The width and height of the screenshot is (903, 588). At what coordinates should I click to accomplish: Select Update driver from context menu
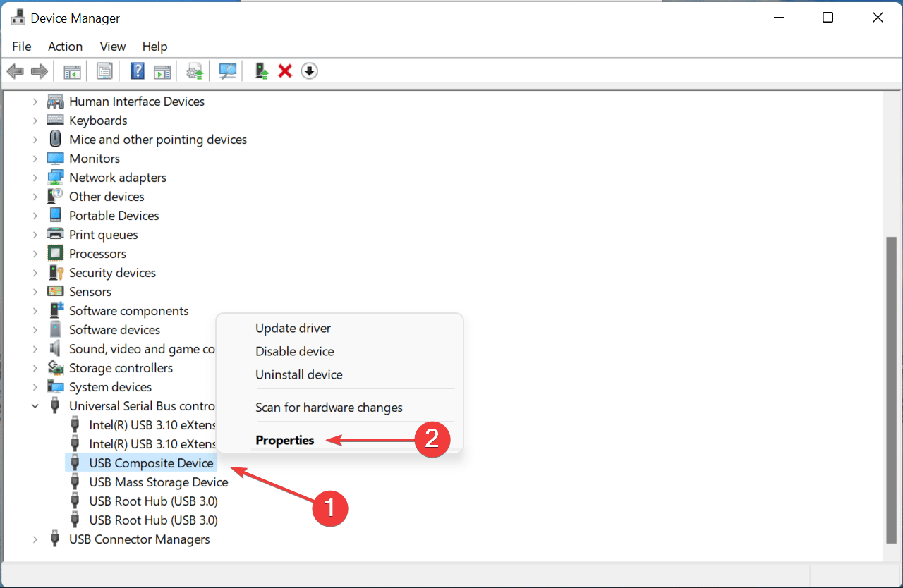point(293,328)
